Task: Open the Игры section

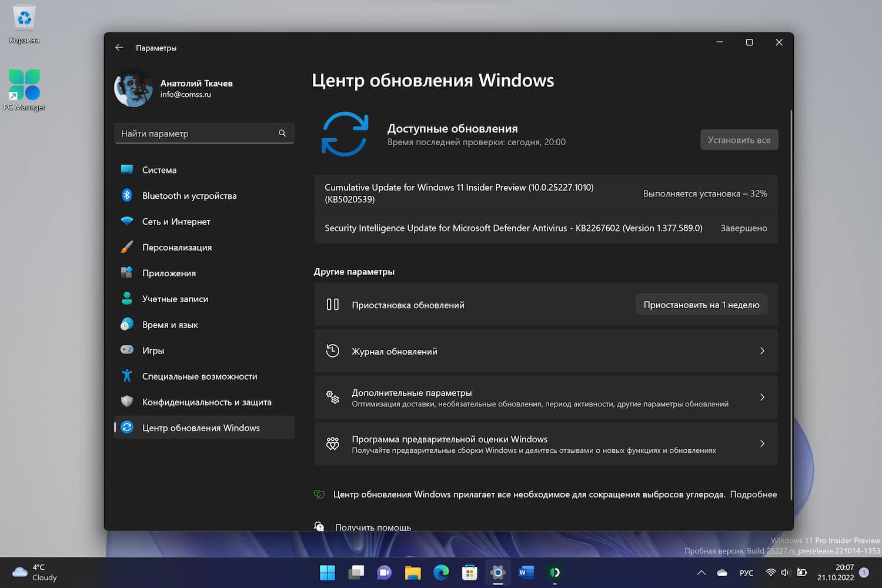Action: point(204,351)
